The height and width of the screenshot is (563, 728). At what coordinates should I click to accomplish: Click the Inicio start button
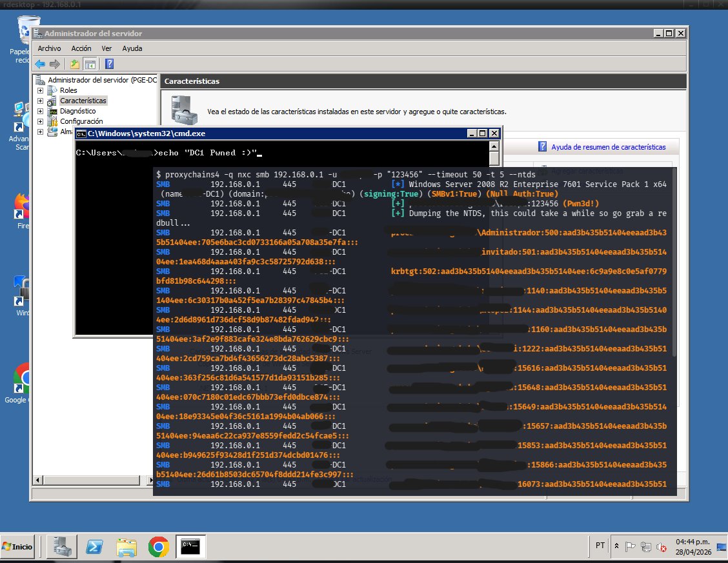click(17, 547)
